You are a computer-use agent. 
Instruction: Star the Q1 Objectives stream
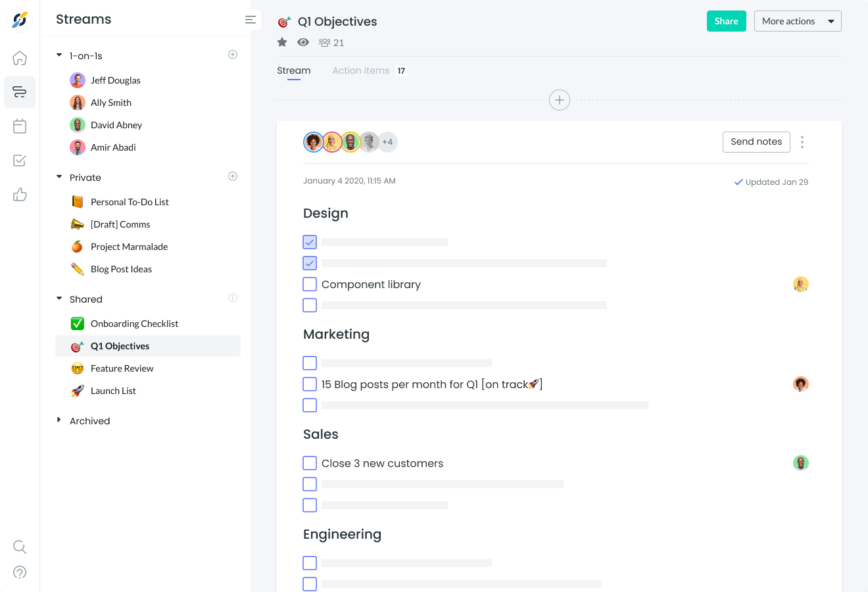(x=282, y=43)
